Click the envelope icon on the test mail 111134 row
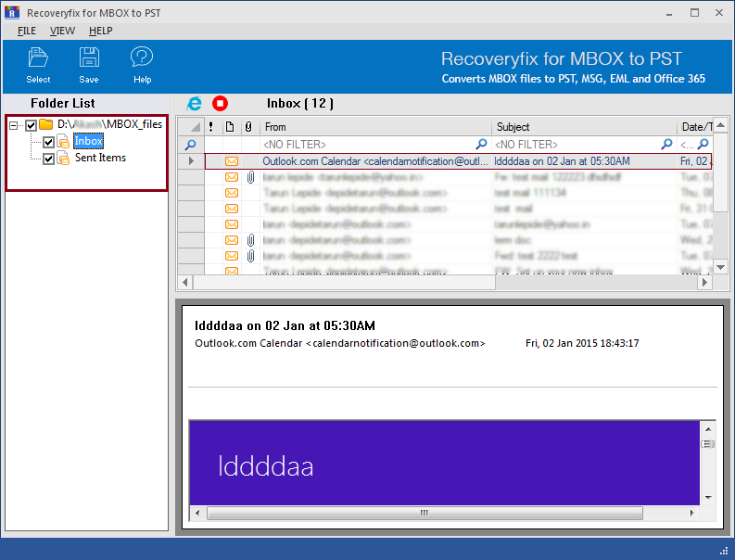Screen dimensions: 735x560 point(232,193)
